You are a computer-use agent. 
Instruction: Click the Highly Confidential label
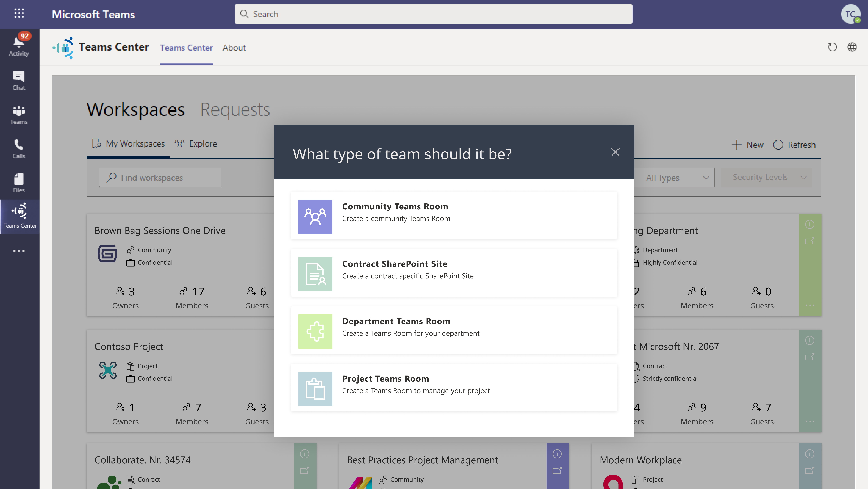click(x=670, y=263)
